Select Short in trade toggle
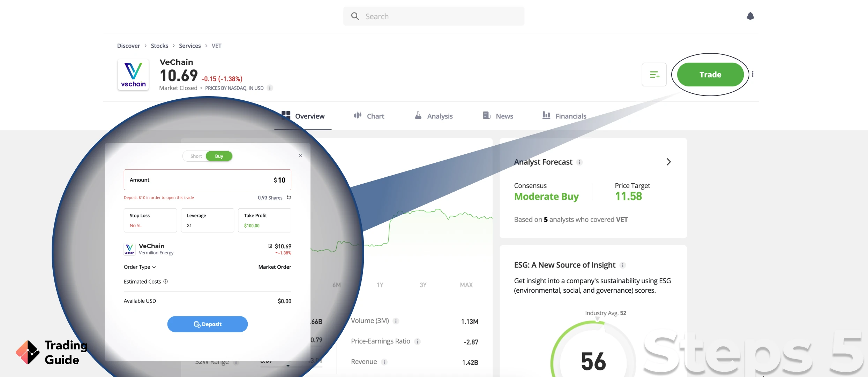Image resolution: width=868 pixels, height=377 pixels. point(196,156)
